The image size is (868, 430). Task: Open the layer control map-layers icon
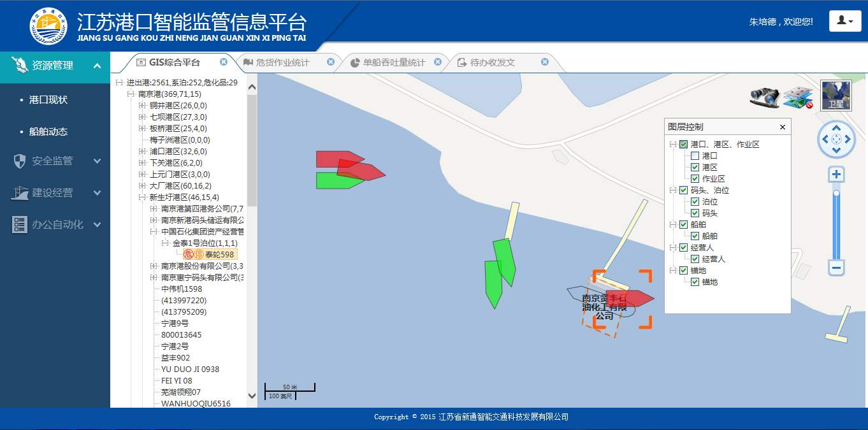[797, 96]
